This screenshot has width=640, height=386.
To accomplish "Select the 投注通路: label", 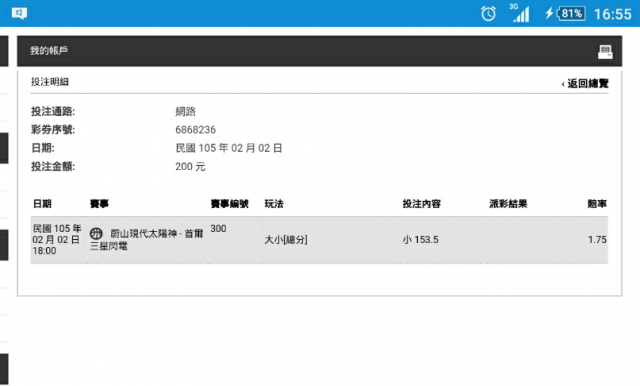I will 53,111.
